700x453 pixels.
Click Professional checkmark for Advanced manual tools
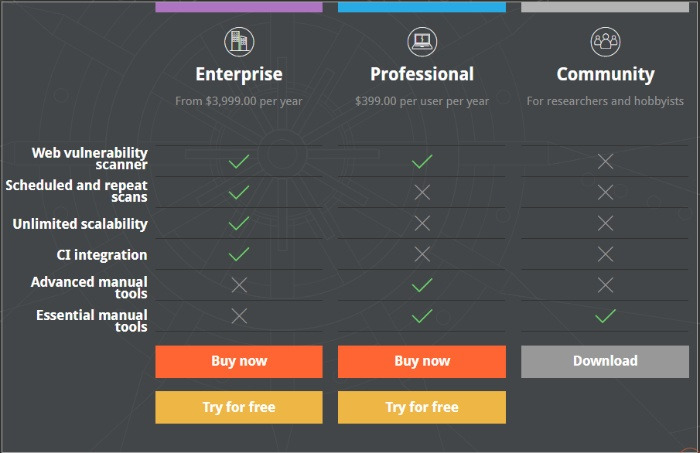click(422, 285)
